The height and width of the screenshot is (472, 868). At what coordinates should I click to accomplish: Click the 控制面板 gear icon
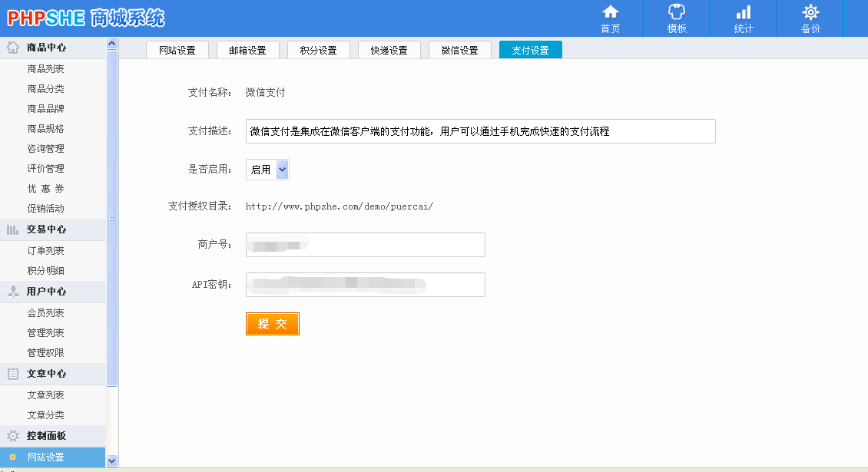click(x=13, y=436)
